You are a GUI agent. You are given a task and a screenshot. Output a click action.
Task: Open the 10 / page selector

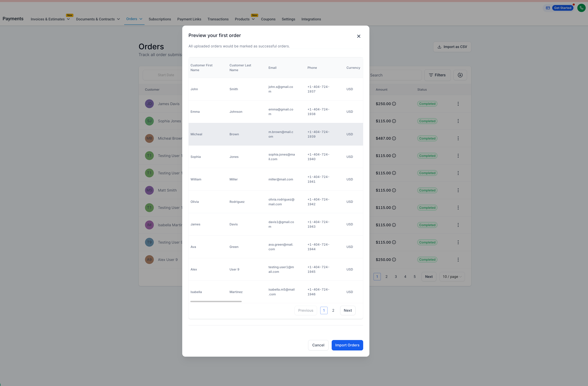(x=452, y=277)
